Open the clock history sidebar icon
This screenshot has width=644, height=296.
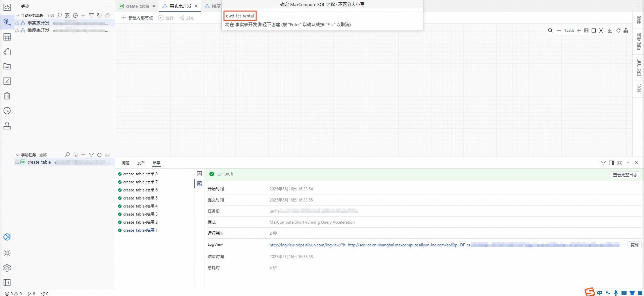click(x=7, y=111)
